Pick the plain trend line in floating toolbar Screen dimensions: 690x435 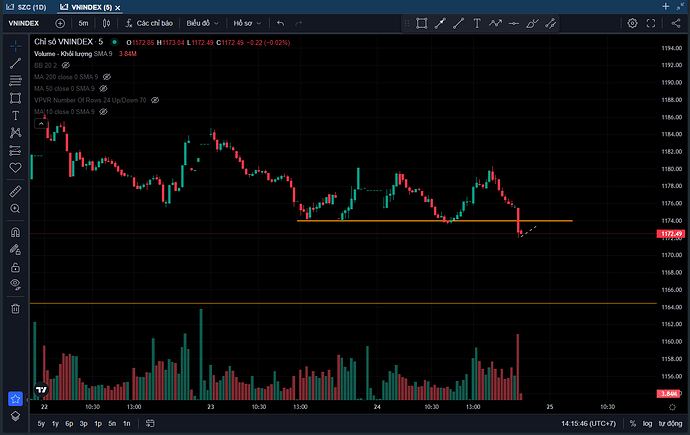click(x=459, y=23)
